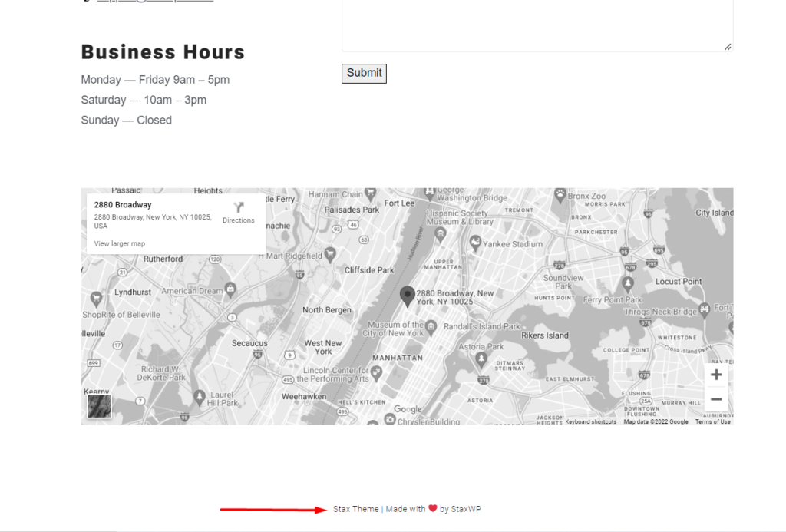Click the Monday — Friday 9am – 5pm text

[155, 80]
